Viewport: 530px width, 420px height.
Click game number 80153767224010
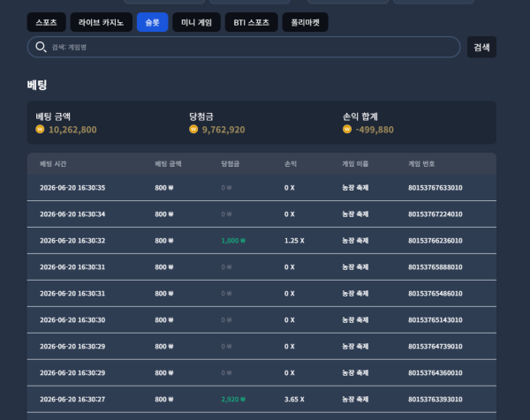(435, 214)
